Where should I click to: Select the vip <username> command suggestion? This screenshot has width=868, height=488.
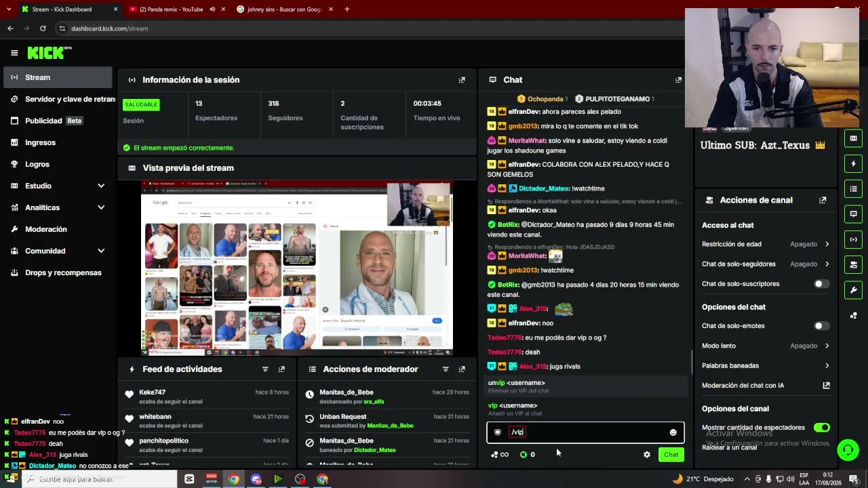[x=586, y=409]
